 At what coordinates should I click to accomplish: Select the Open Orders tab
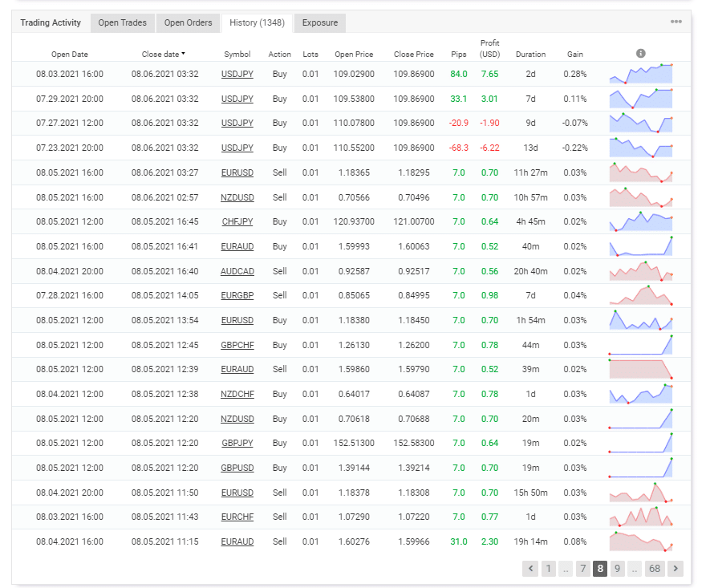tap(188, 22)
